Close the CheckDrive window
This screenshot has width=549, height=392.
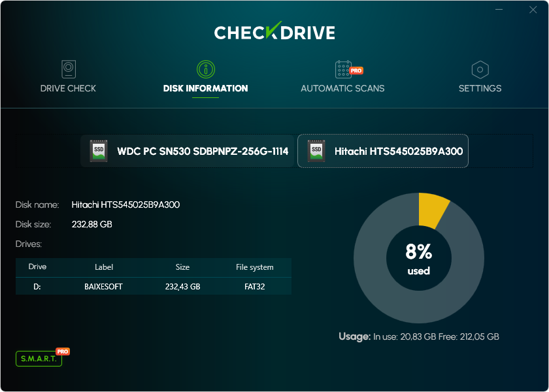coord(533,9)
